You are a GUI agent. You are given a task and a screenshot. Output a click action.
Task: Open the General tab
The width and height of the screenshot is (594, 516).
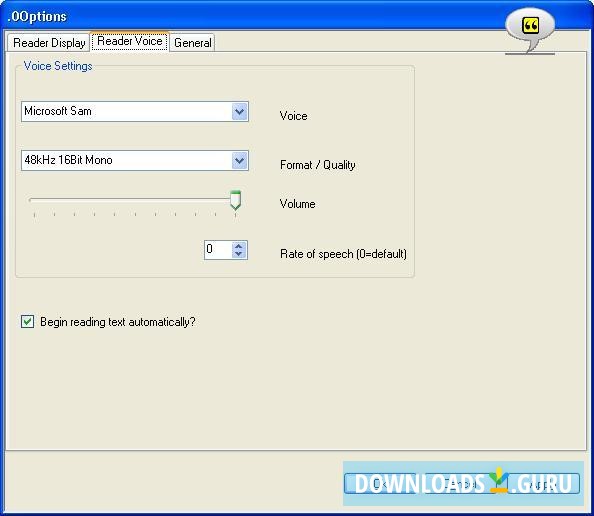192,42
